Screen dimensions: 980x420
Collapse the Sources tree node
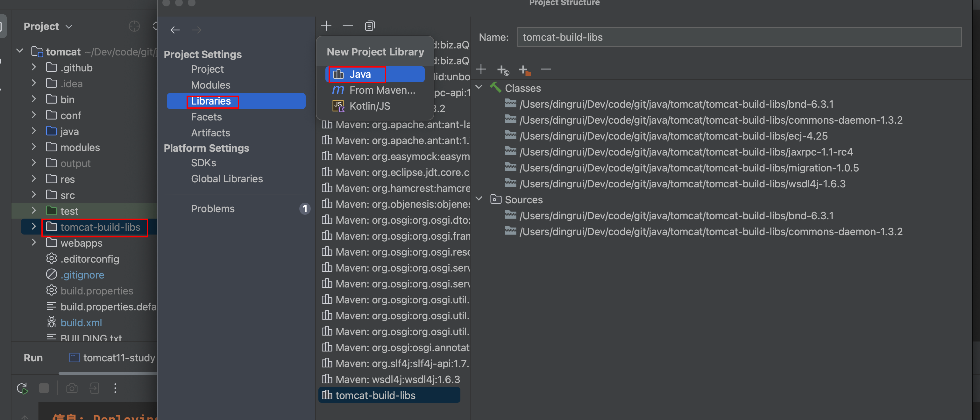[x=479, y=199]
